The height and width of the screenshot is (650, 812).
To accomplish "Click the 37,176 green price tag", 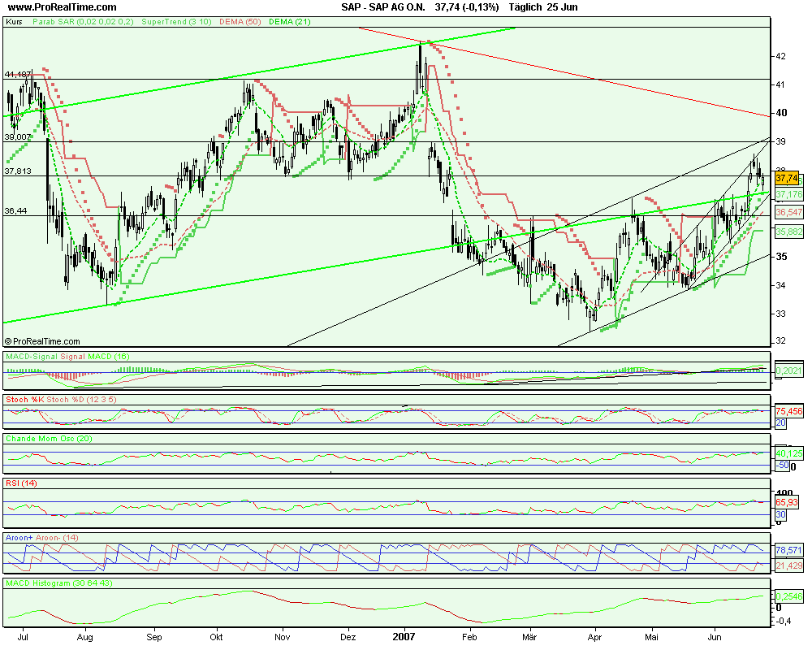I will tap(788, 195).
